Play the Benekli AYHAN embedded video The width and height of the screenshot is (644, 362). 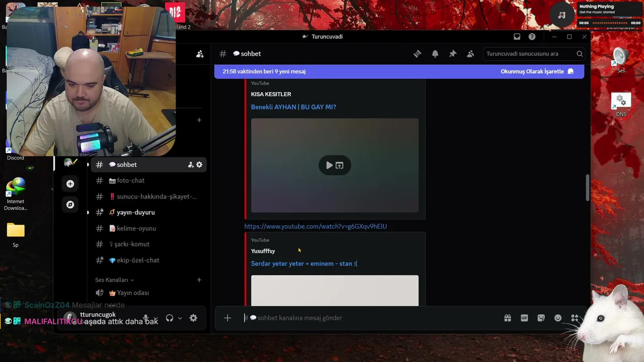click(329, 165)
